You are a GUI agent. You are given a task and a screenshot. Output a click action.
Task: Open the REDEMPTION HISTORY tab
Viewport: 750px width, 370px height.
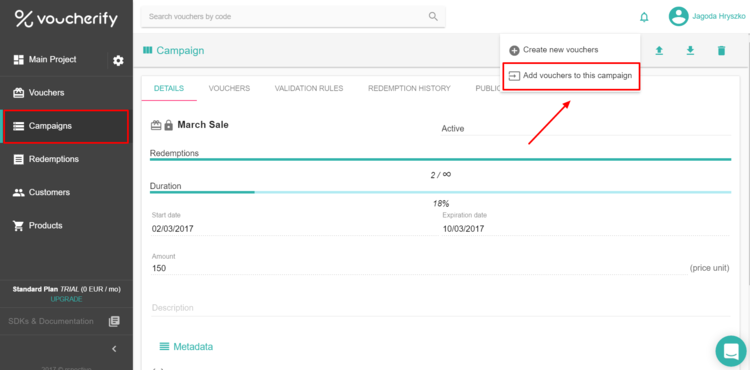click(409, 88)
